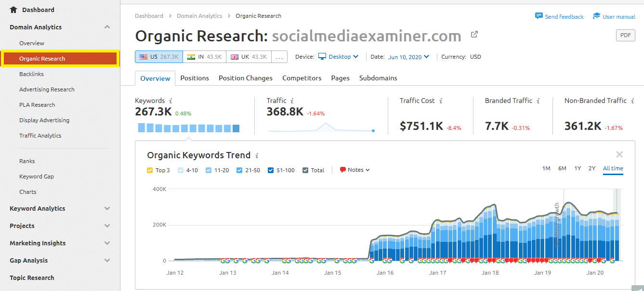Toggle the Top 3 checkbox
The width and height of the screenshot is (644, 291).
(150, 170)
